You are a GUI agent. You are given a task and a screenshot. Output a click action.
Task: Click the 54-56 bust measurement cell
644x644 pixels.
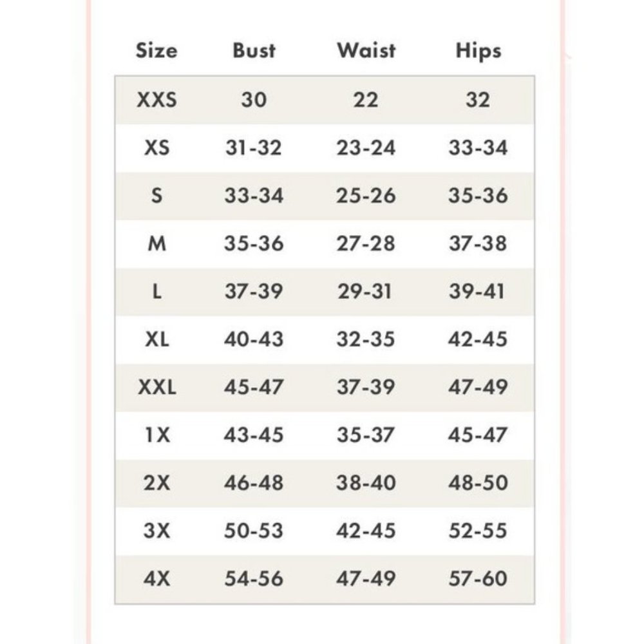[254, 579]
